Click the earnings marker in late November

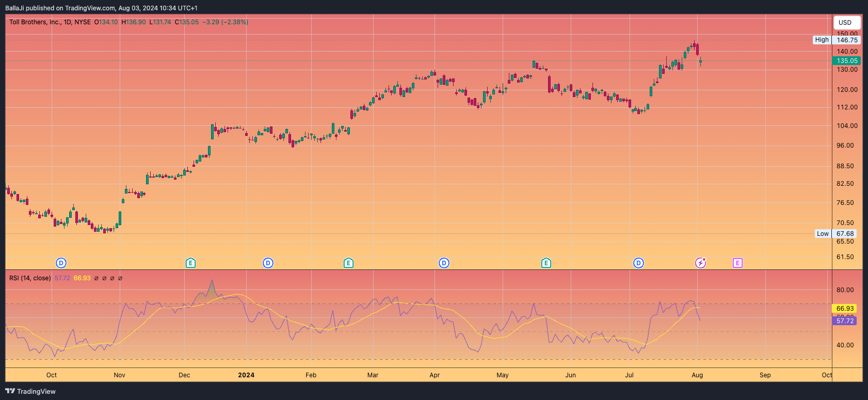pos(190,263)
